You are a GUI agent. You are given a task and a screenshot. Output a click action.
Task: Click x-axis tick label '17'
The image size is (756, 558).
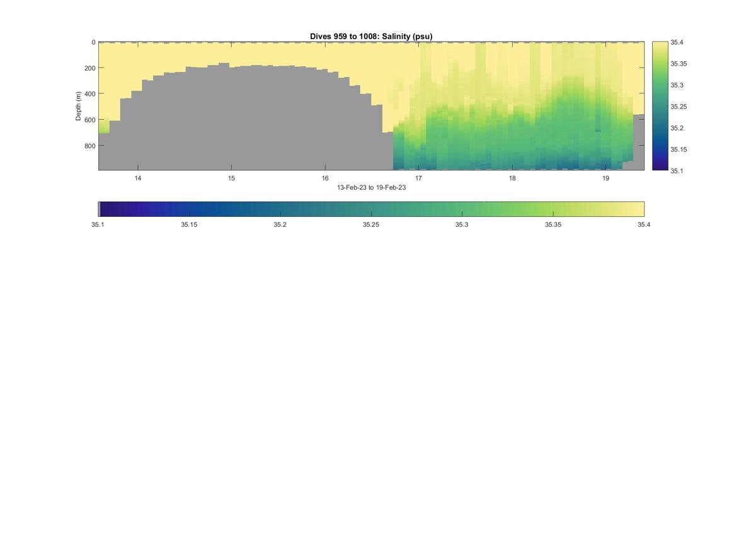click(x=418, y=178)
